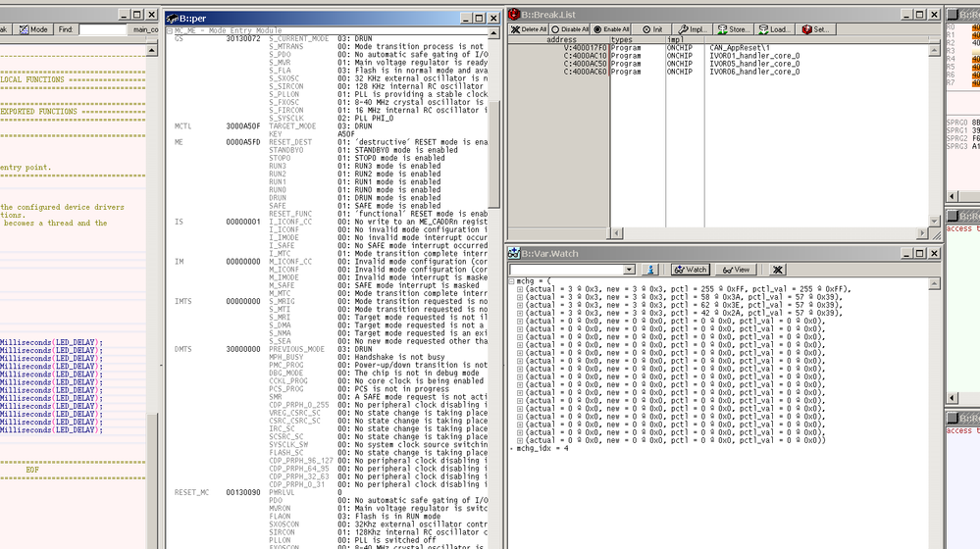Click GS register value 30130072
The image size is (980, 549).
click(243, 38)
